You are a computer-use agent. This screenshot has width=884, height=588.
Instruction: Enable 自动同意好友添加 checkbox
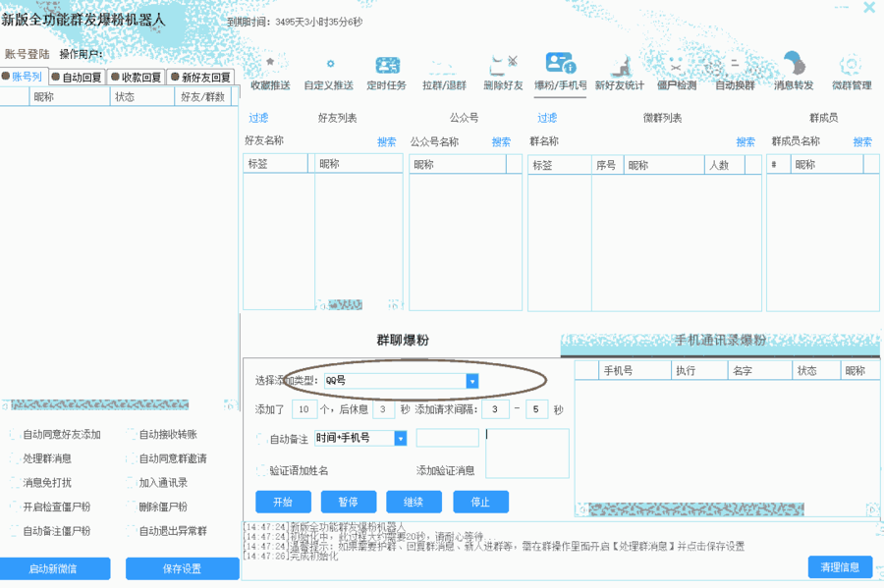pos(14,434)
